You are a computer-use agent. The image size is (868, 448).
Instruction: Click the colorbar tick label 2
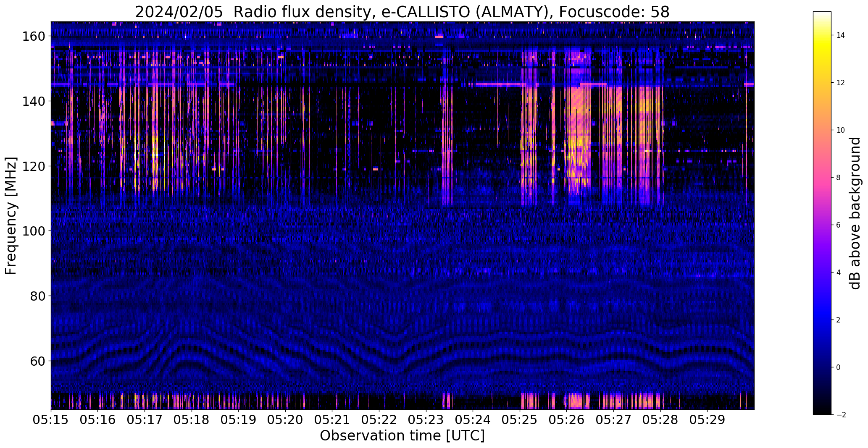(x=839, y=320)
